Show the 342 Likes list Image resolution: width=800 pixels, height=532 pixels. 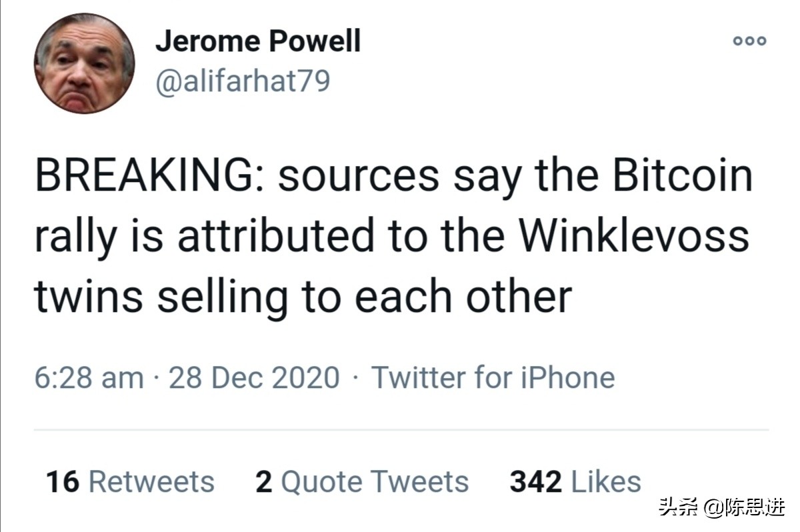pos(575,482)
